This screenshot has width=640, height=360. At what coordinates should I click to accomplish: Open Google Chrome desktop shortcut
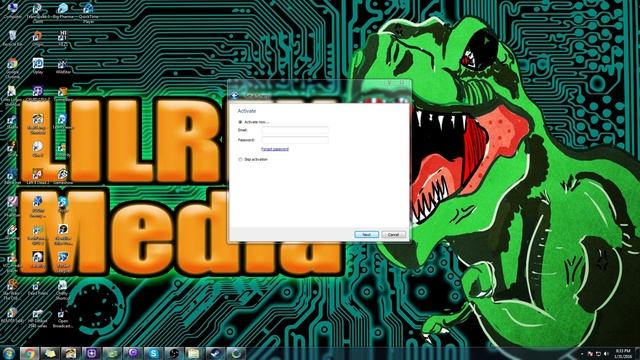click(12, 67)
